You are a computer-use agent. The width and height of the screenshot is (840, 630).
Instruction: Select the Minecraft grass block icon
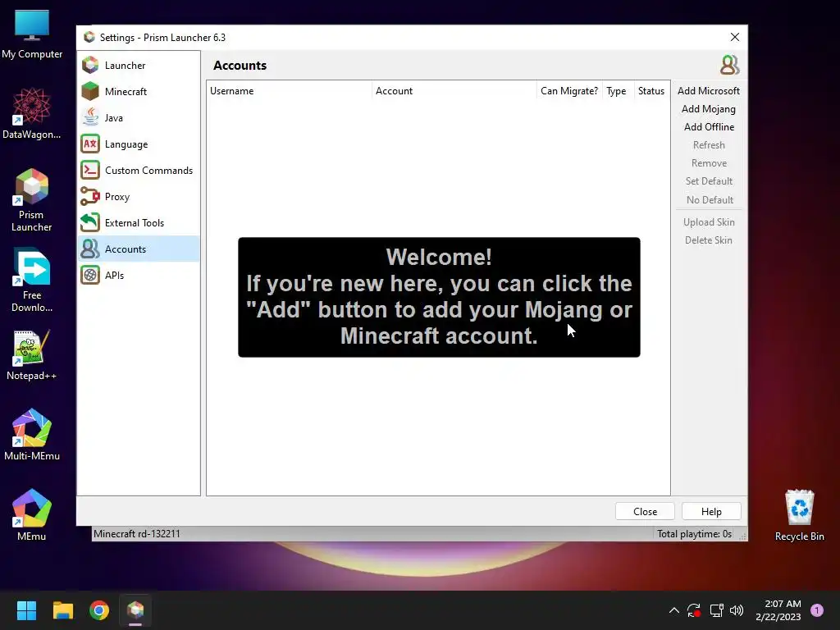click(90, 92)
